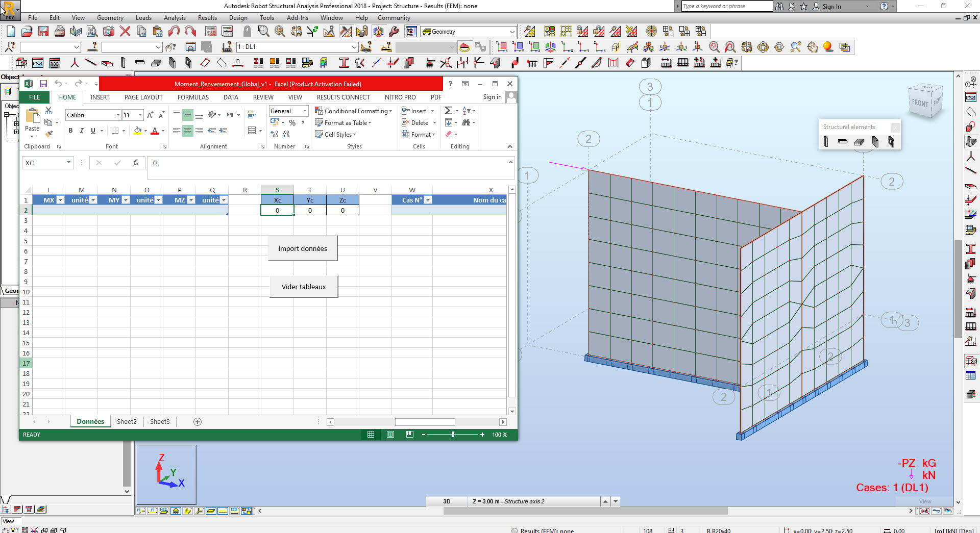Click the AutoSum sigma icon
Screen dimensions: 980x533
448,111
